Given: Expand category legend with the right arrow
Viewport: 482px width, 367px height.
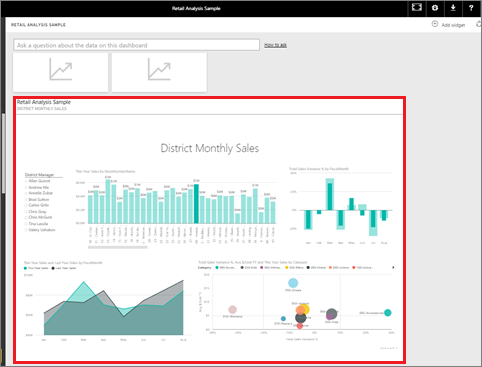Looking at the screenshot, I should click(393, 267).
